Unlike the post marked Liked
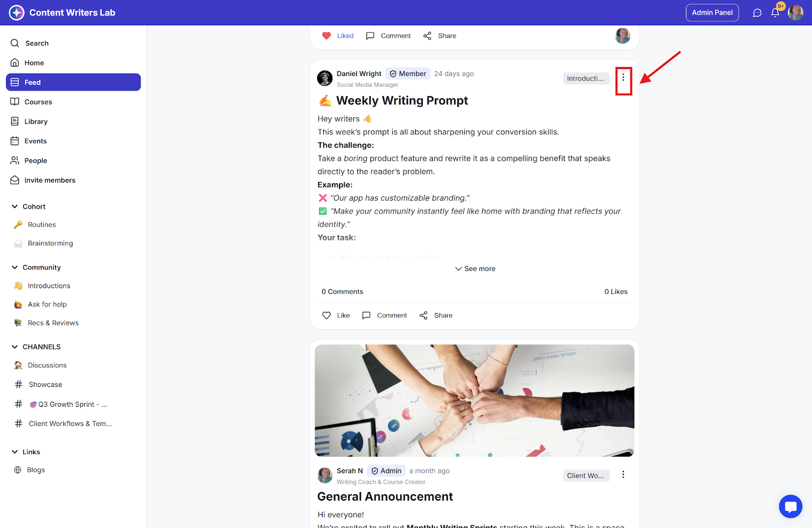The width and height of the screenshot is (812, 528). [337, 36]
